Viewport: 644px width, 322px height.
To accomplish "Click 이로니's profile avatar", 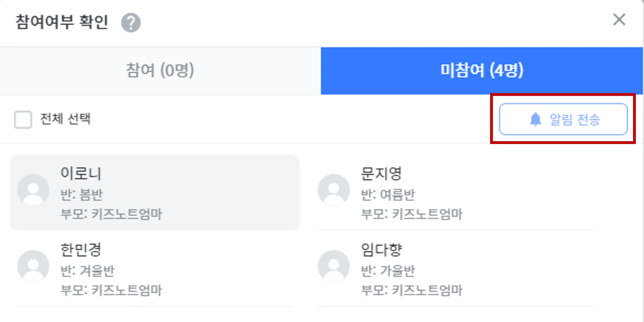I will click(x=33, y=190).
